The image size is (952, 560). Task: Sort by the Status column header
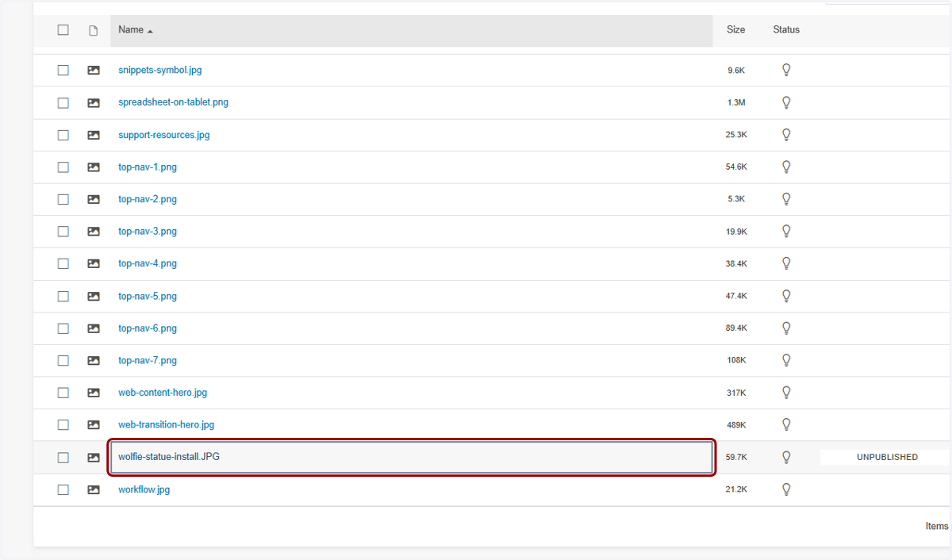(786, 30)
